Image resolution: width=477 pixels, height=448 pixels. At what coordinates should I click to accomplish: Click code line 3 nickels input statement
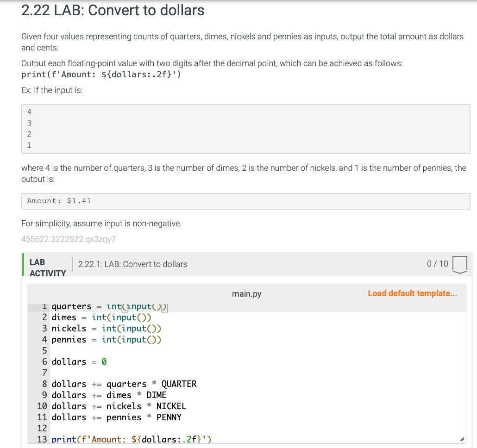tap(106, 329)
